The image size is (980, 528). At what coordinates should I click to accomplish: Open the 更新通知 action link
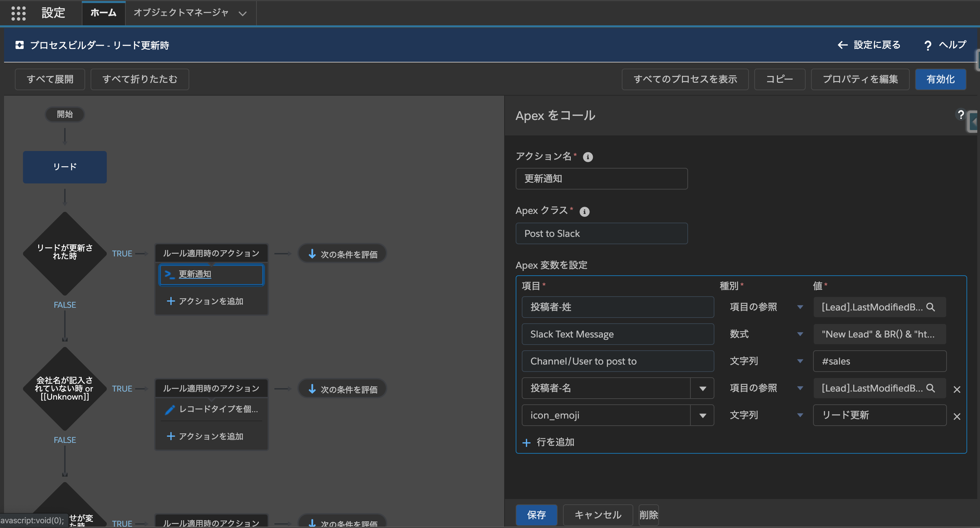[195, 274]
